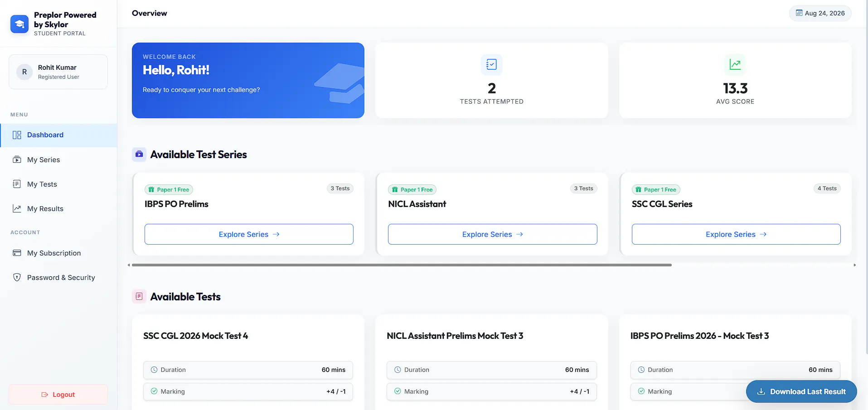Click the SSC CGL 2026 Mock Test 4 title
The image size is (868, 410).
[196, 336]
